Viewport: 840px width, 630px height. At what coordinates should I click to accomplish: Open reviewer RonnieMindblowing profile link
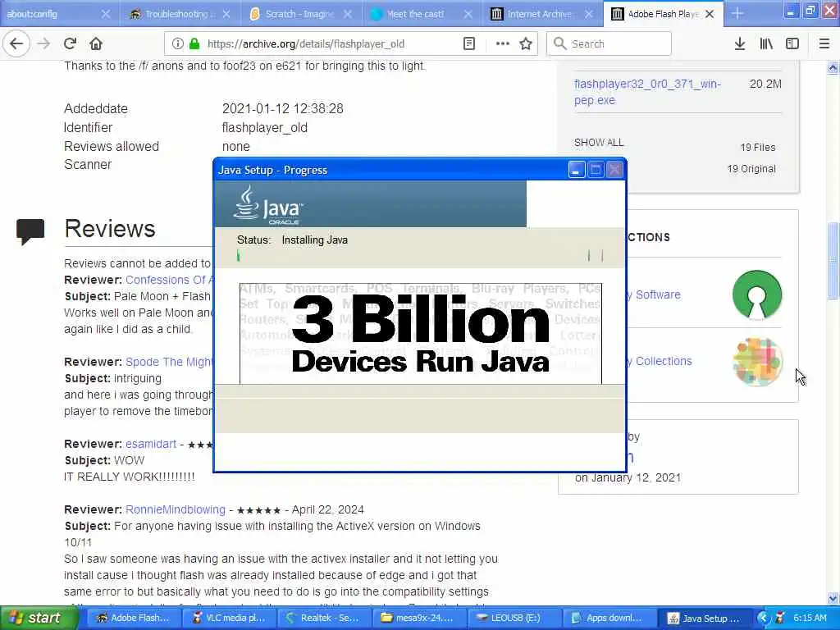tap(176, 509)
